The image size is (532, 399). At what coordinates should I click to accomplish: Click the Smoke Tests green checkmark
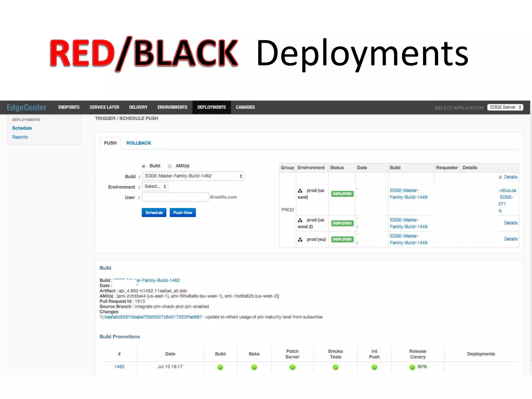point(336,367)
